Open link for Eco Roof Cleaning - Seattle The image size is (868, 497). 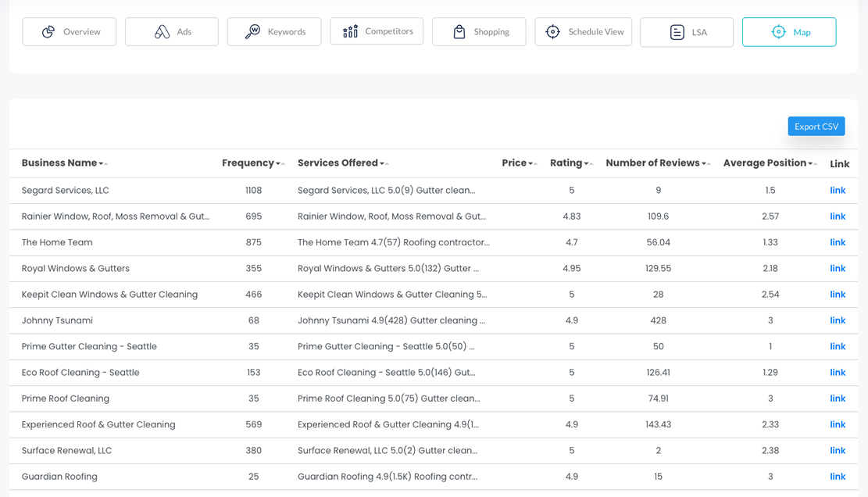838,373
